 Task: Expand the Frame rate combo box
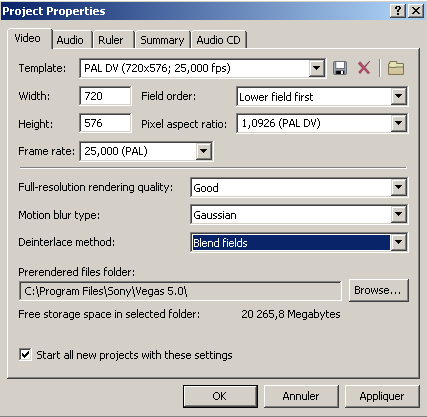click(204, 151)
